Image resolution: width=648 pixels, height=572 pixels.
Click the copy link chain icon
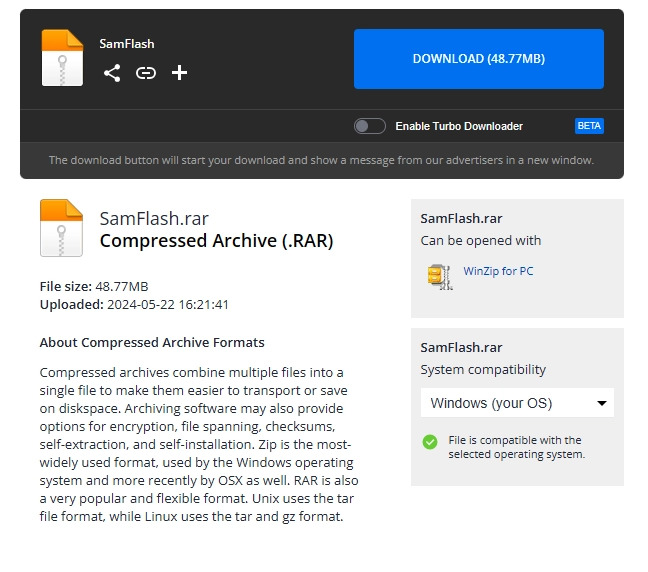click(146, 73)
